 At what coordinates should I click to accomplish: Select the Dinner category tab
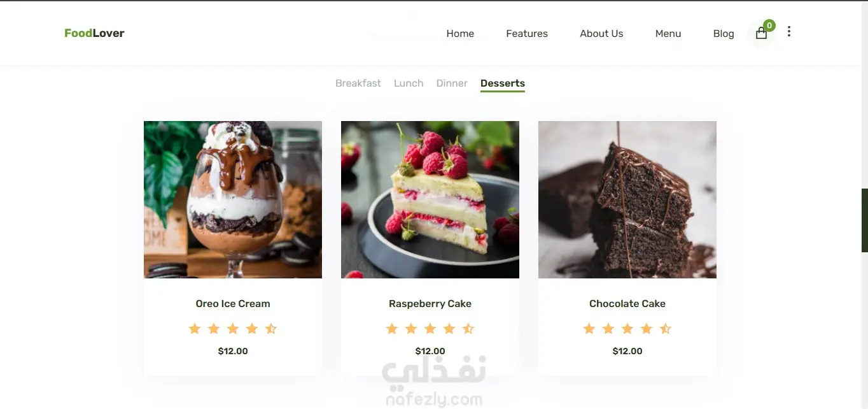point(452,83)
